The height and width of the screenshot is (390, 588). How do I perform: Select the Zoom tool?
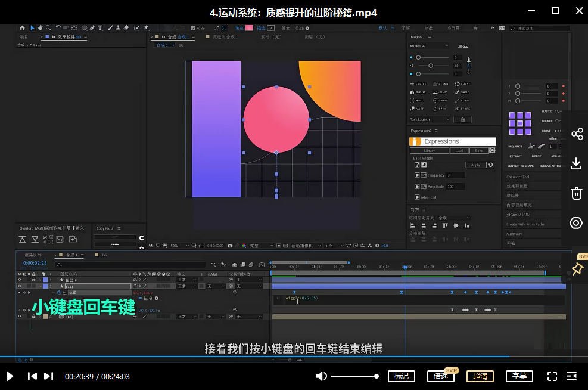[x=48, y=26]
